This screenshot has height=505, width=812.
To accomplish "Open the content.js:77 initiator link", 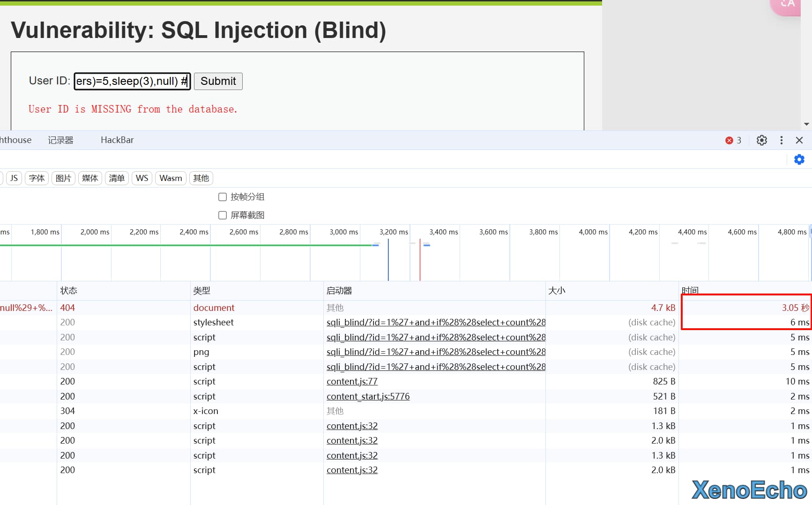I will click(352, 382).
